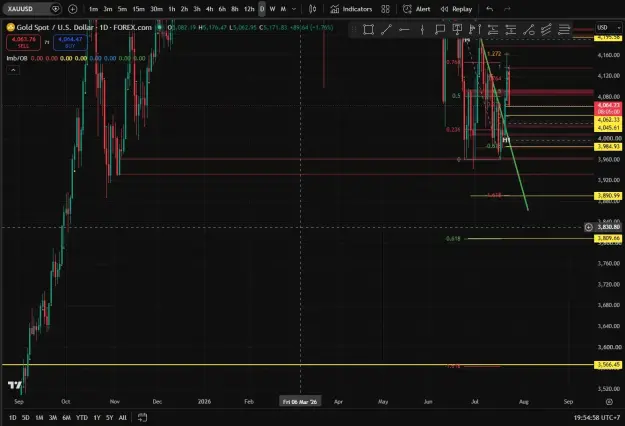
Task: Switch to the 3m timeframe
Action: (108, 9)
